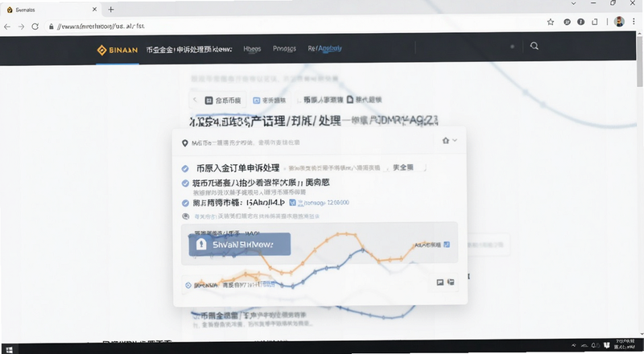Reload the page with the refresh icon
The height and width of the screenshot is (354, 644).
(x=35, y=27)
